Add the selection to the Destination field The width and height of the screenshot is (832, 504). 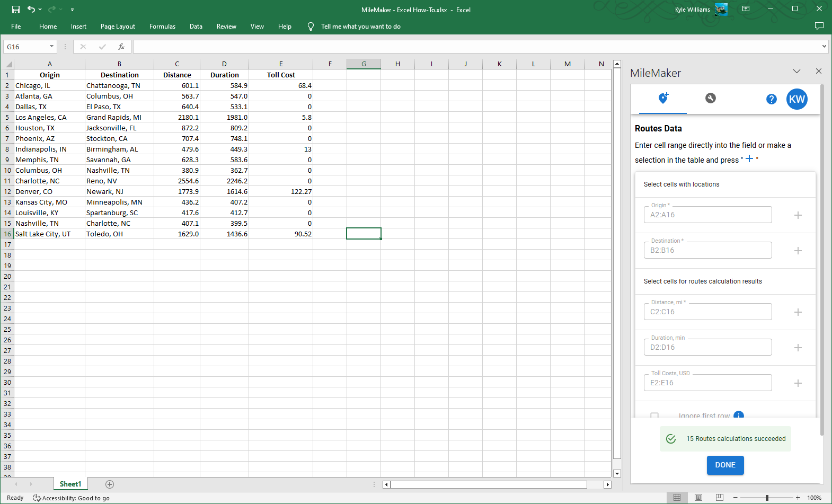[x=798, y=251]
